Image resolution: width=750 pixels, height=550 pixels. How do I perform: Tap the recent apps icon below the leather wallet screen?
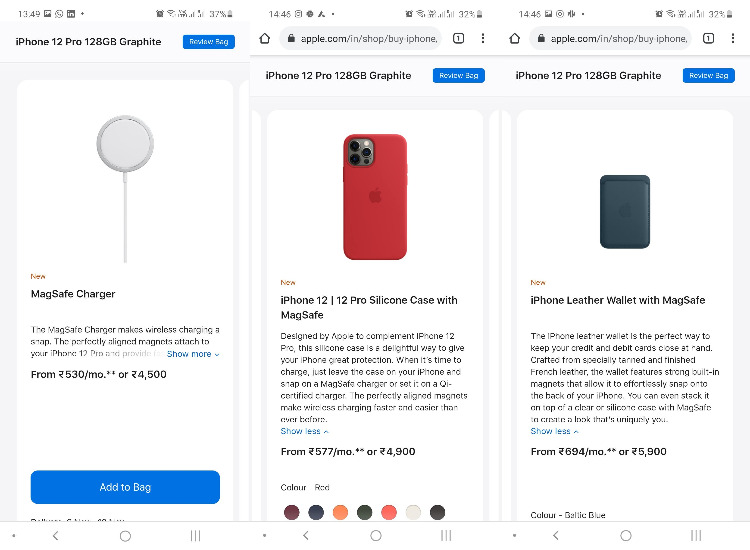pos(695,536)
